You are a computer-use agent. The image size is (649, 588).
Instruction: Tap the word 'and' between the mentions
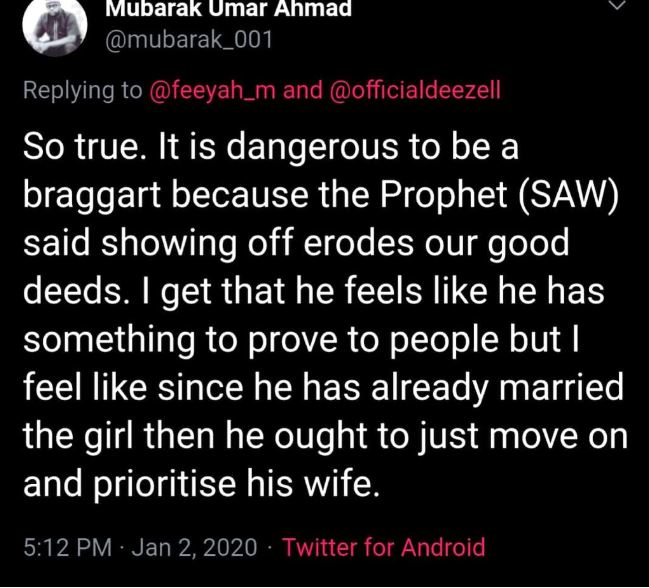click(x=303, y=90)
